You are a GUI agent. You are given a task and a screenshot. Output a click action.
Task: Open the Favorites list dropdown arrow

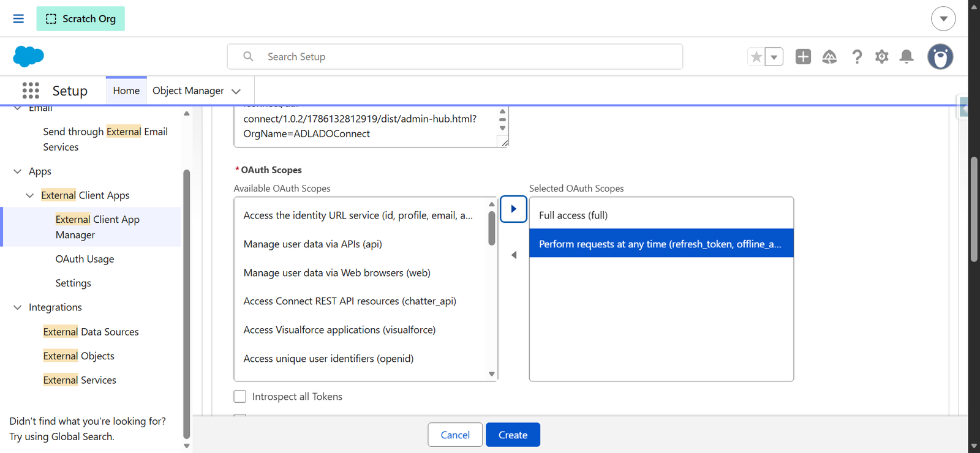(x=774, y=57)
